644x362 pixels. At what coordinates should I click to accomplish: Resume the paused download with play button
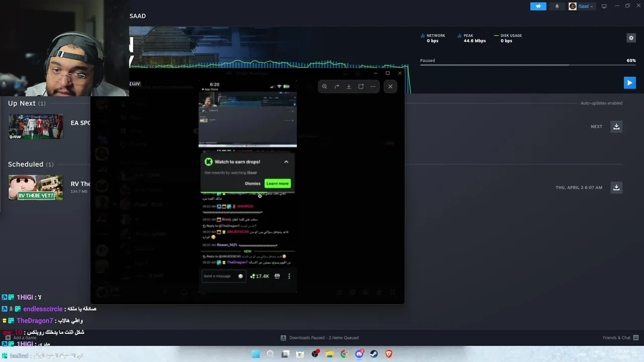pos(629,83)
